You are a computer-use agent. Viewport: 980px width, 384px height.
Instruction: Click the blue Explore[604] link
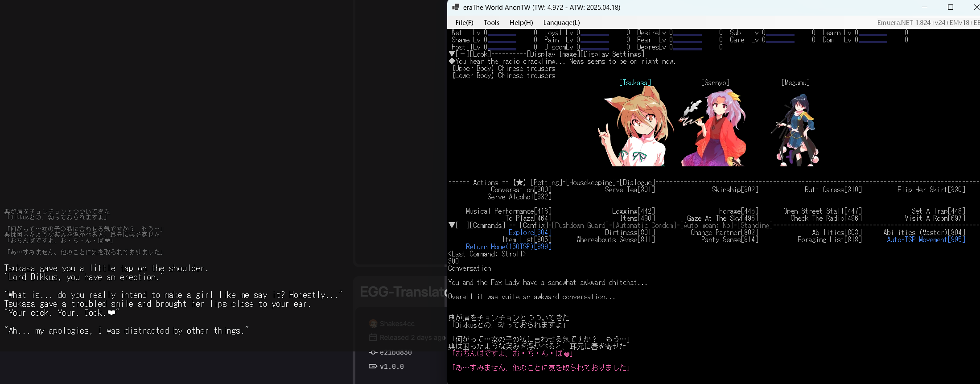pyautogui.click(x=530, y=233)
